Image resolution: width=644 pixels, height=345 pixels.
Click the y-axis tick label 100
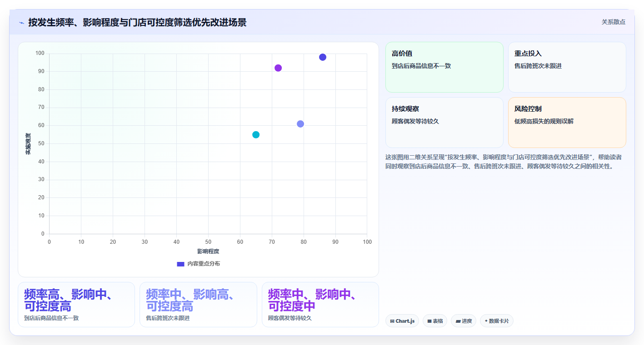pyautogui.click(x=40, y=54)
